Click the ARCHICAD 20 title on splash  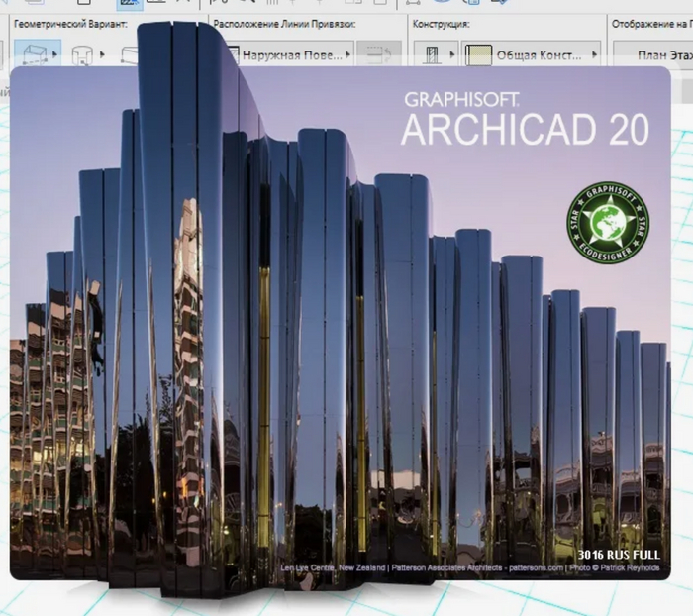point(524,131)
